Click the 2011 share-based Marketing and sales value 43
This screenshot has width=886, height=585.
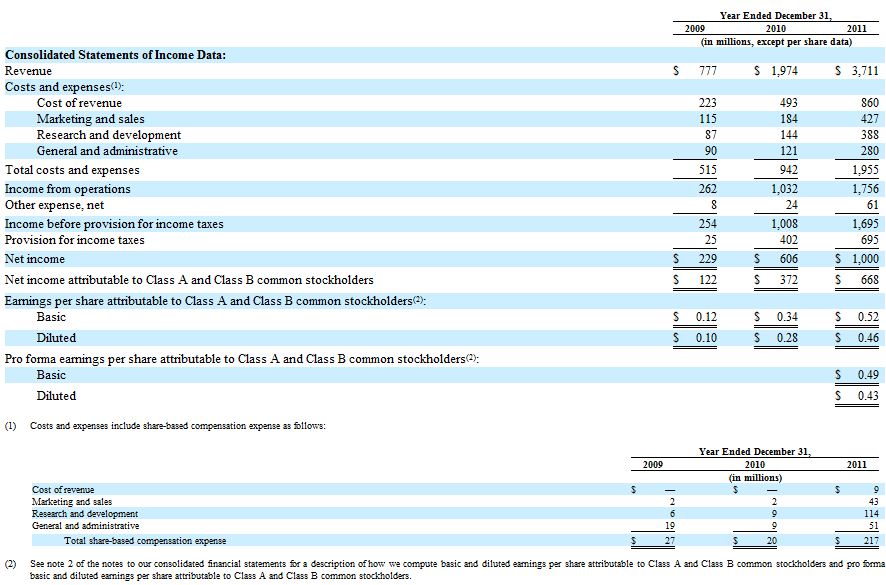874,502
